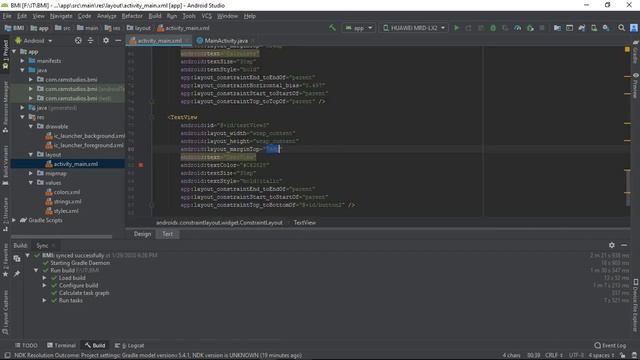The width and height of the screenshot is (640, 360).
Task: Select ic_launcher_background.xml file
Action: tap(84, 136)
